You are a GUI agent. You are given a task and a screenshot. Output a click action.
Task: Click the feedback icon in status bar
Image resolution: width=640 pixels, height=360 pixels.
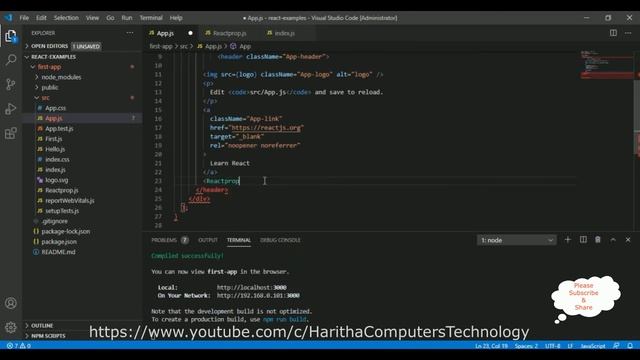[x=616, y=346]
